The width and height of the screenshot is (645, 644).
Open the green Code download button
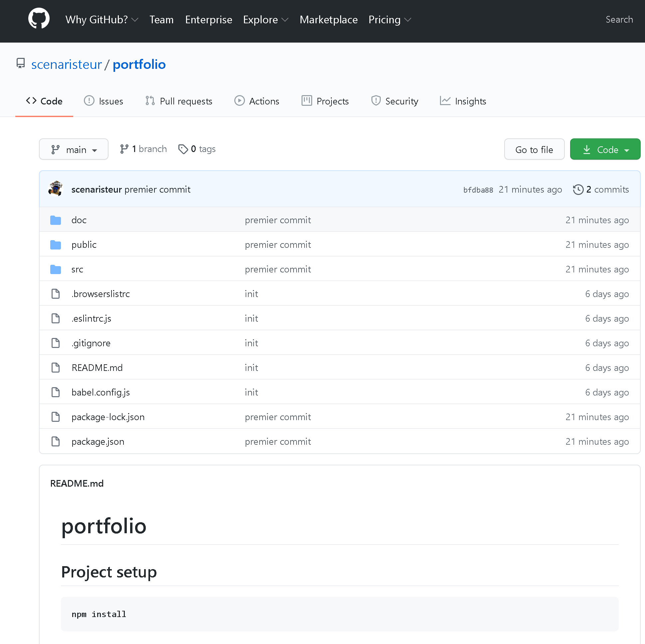[605, 149]
